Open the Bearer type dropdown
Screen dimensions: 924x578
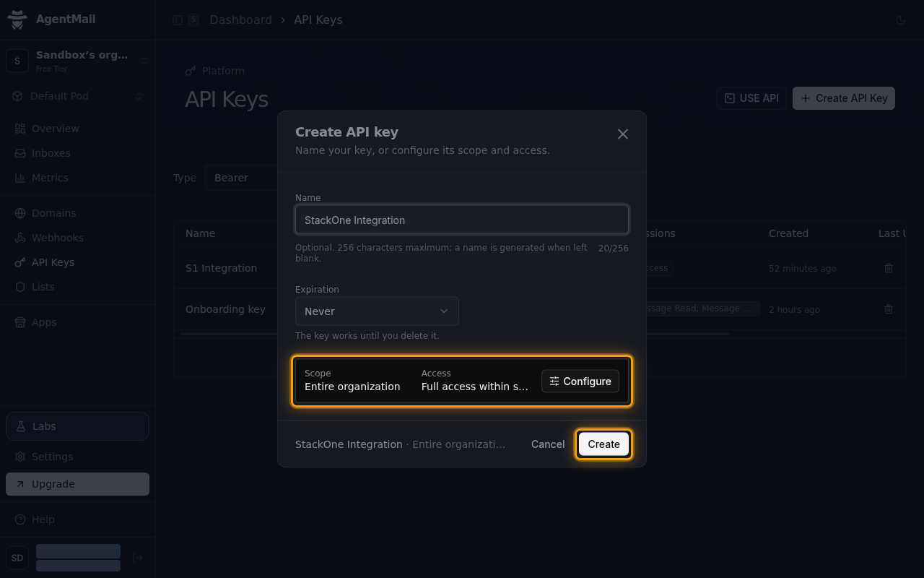click(x=242, y=178)
